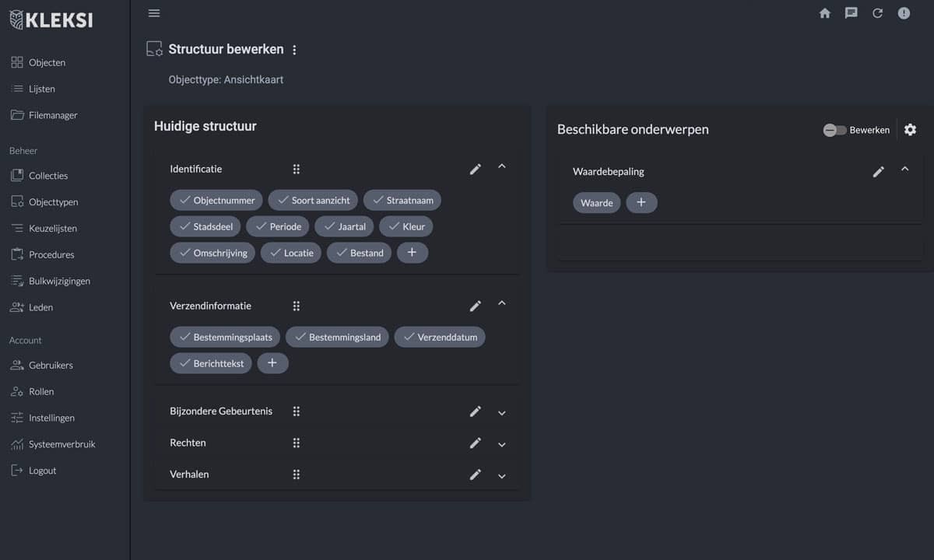The image size is (934, 560).
Task: Expand the Bijzondere Gebeurtenis section
Action: (502, 413)
